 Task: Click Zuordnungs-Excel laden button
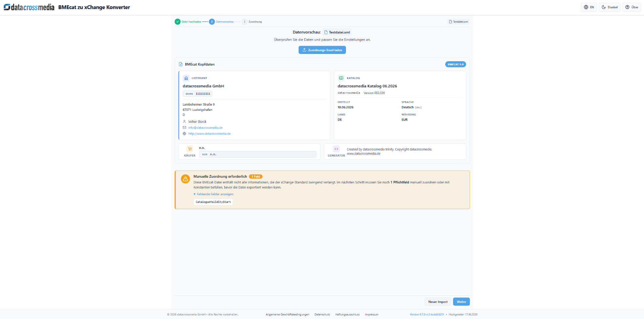pyautogui.click(x=322, y=50)
